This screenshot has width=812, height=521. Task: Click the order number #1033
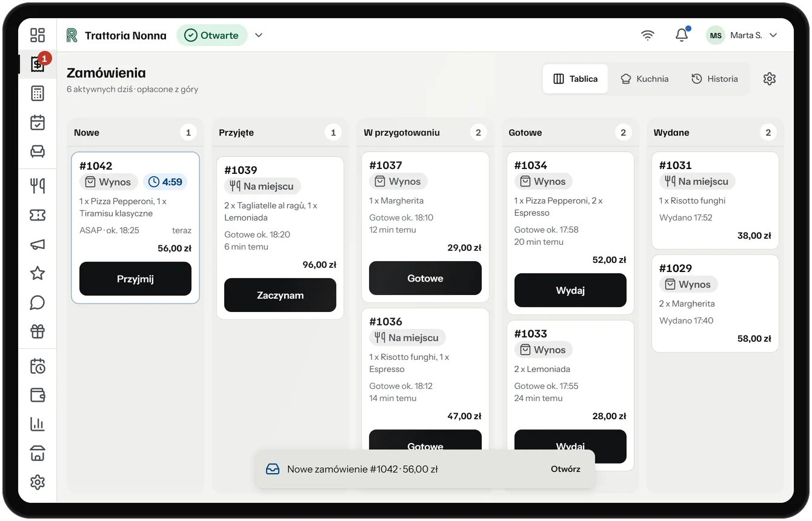pos(530,334)
